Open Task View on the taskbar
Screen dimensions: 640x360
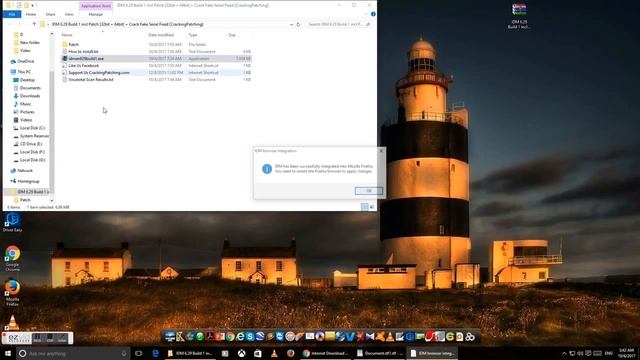click(139, 353)
